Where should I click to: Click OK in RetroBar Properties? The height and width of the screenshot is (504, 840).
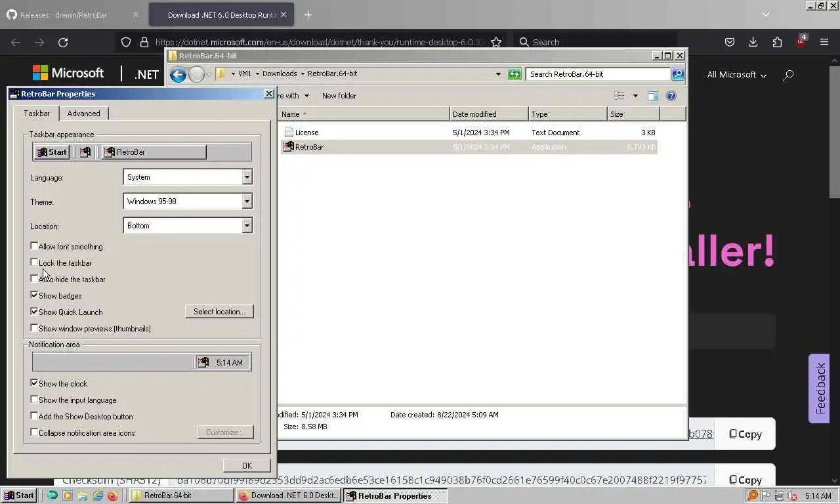[x=247, y=465]
